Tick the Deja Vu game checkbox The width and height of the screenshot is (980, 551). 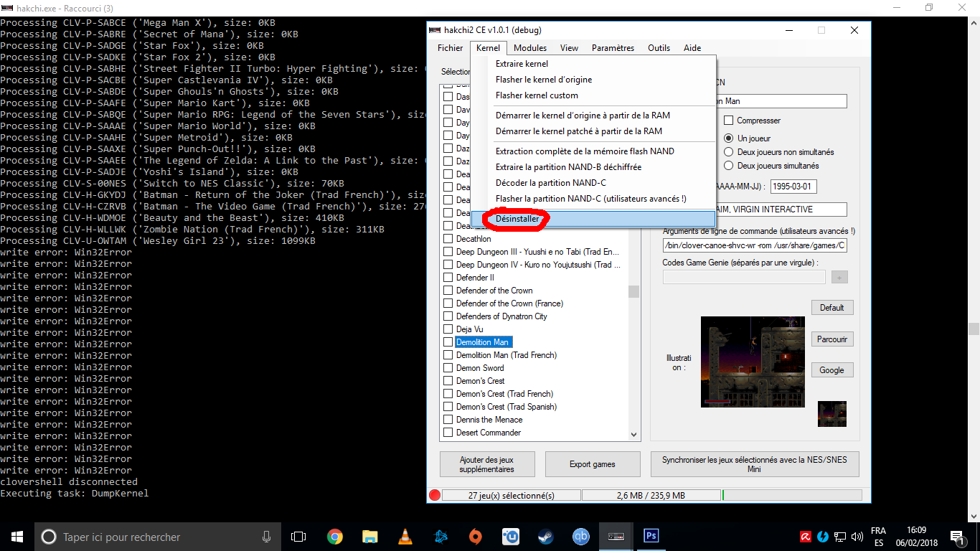[448, 329]
